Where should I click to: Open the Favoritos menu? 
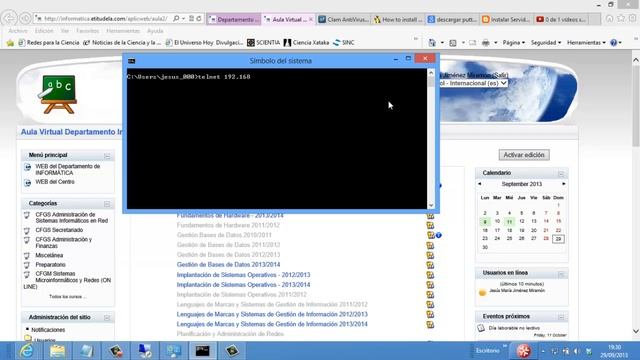[x=87, y=31]
